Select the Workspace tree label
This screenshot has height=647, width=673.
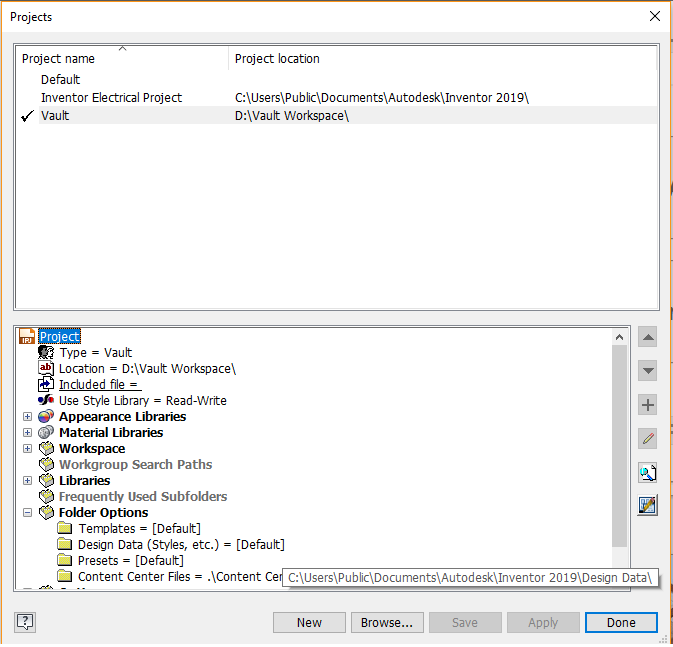[x=92, y=449]
